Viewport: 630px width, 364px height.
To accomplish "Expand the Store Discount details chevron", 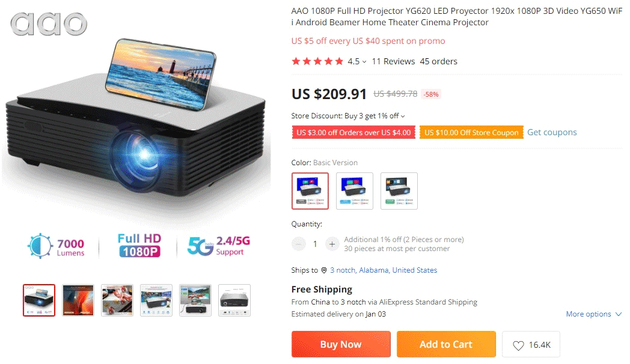I will click(403, 117).
